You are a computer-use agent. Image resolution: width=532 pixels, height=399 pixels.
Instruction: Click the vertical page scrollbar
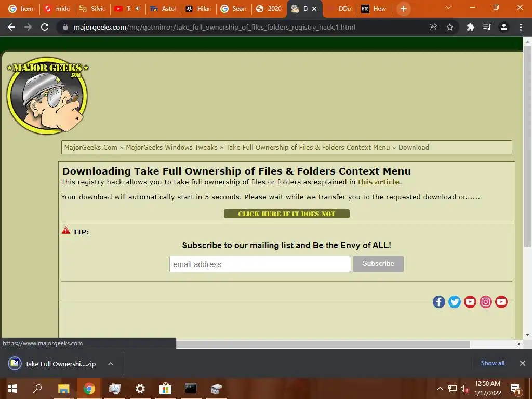[x=527, y=146]
